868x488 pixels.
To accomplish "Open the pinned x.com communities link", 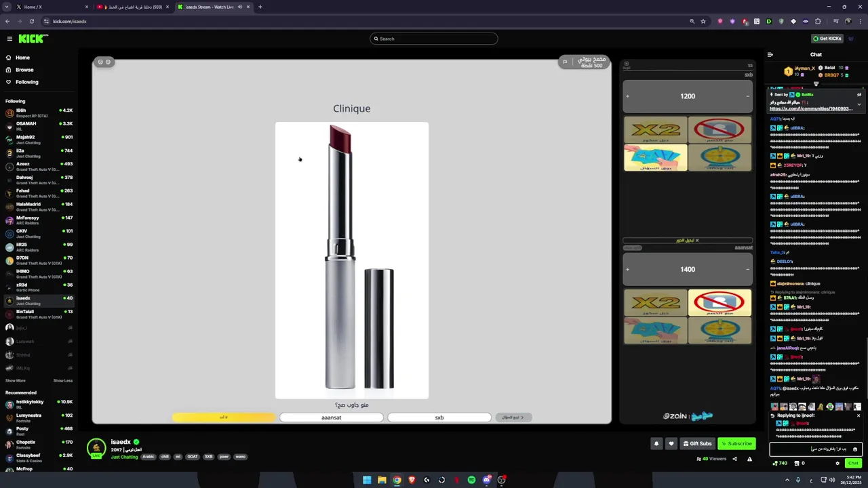I will click(x=811, y=108).
